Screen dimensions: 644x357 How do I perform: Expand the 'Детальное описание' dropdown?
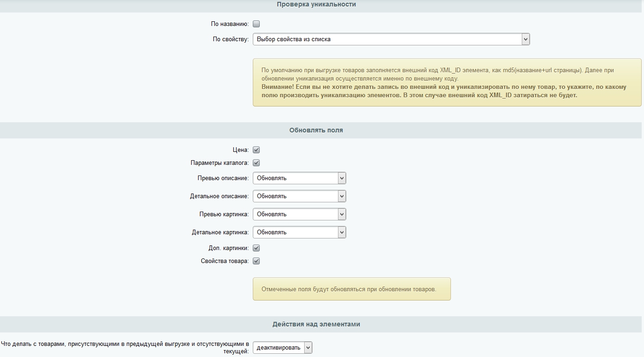click(300, 196)
